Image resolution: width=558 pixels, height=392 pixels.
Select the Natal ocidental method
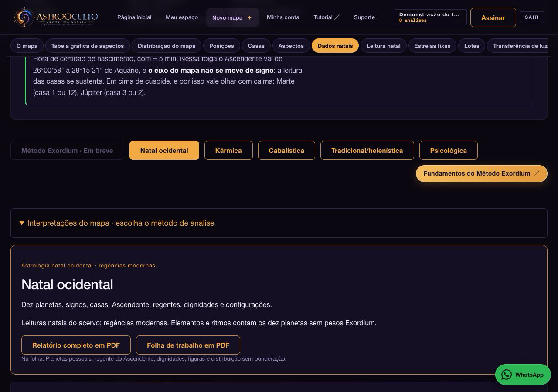click(x=164, y=150)
